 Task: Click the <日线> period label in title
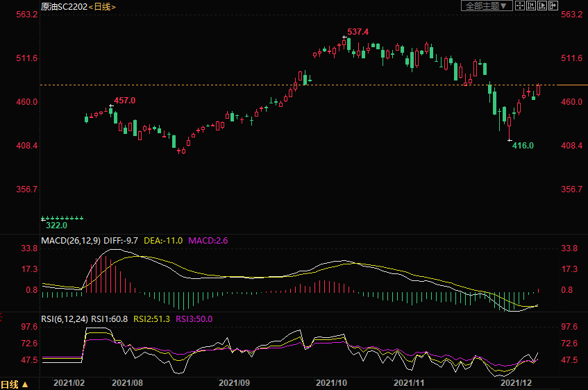[x=103, y=6]
